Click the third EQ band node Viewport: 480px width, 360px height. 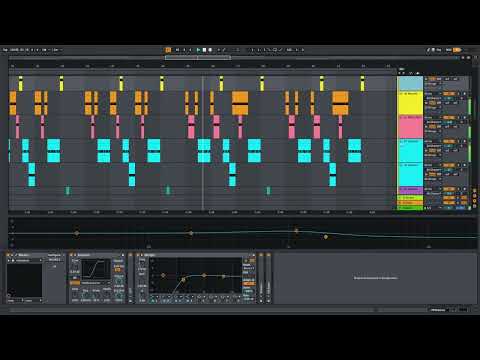tap(204, 276)
